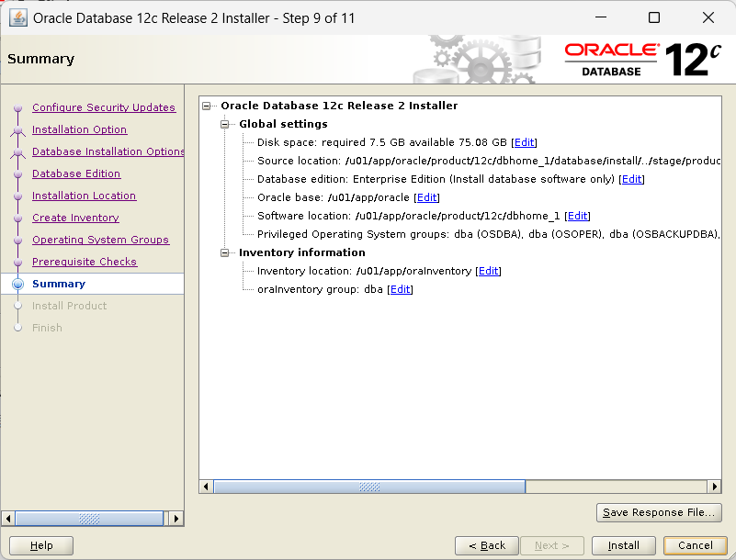Go to Installation Option step
Image resolution: width=736 pixels, height=560 pixels.
pos(79,129)
